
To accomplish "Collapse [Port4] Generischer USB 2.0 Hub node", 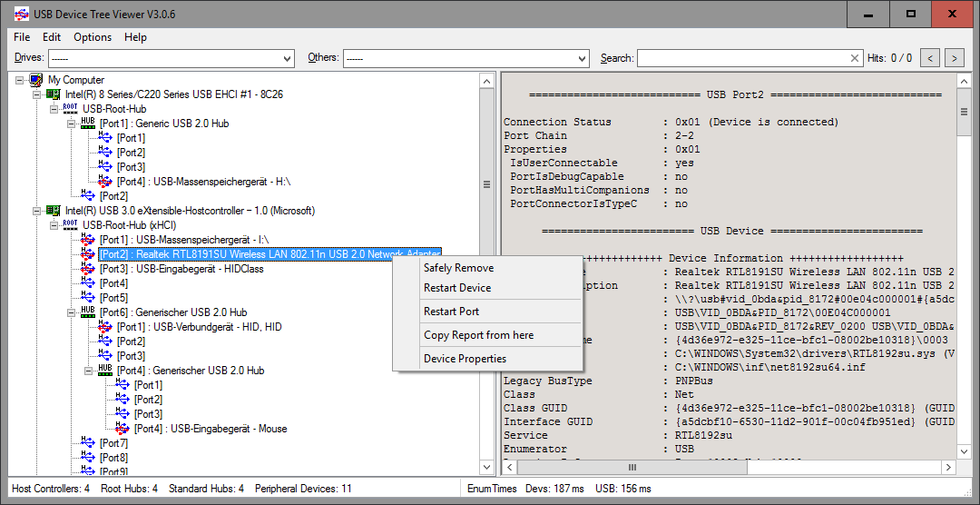I will [89, 371].
